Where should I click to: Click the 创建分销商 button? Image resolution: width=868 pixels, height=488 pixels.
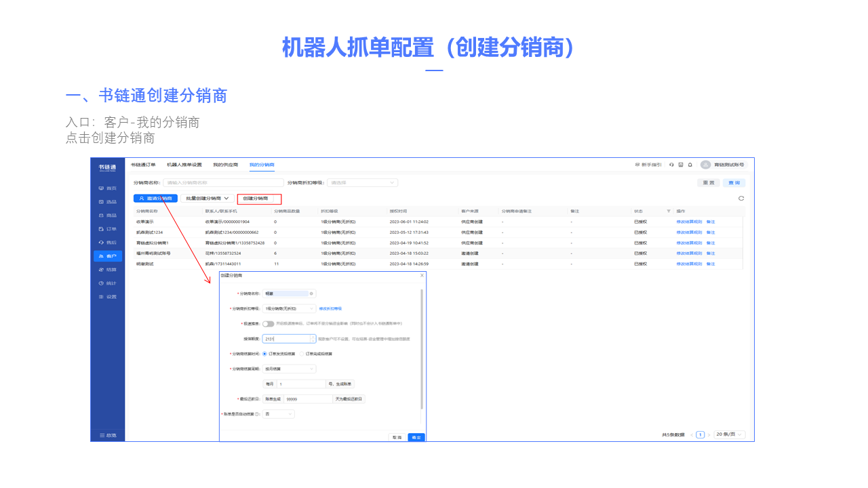[x=256, y=199]
